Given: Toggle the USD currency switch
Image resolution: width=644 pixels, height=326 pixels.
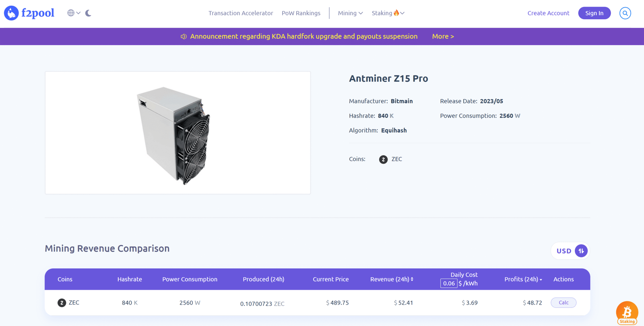Looking at the screenshot, I should point(581,251).
